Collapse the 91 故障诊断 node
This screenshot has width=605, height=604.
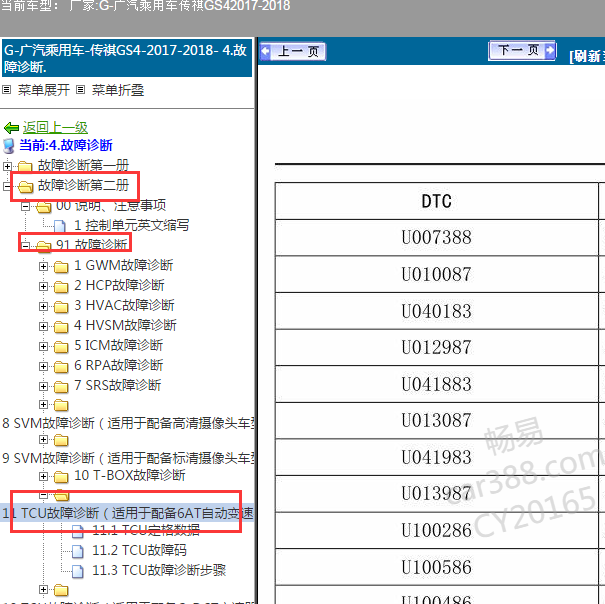(x=25, y=245)
